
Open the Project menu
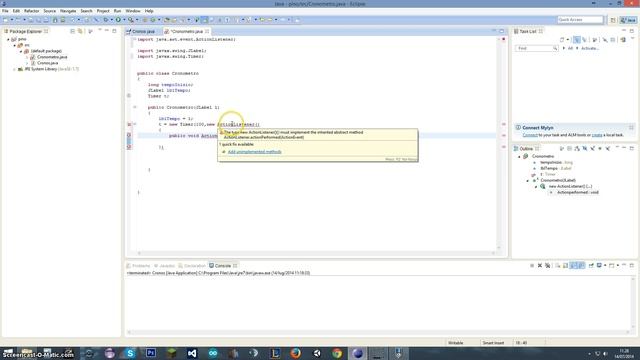tap(103, 11)
